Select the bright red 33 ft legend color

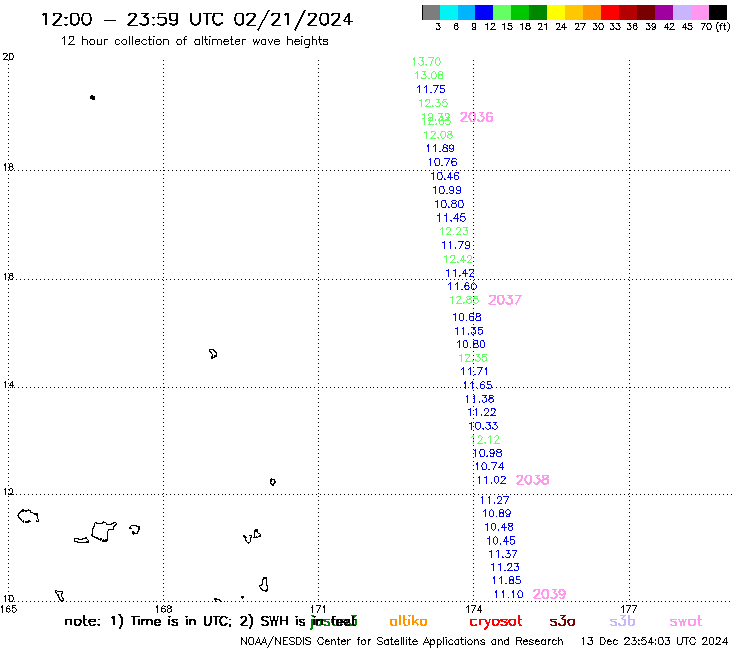pos(610,12)
